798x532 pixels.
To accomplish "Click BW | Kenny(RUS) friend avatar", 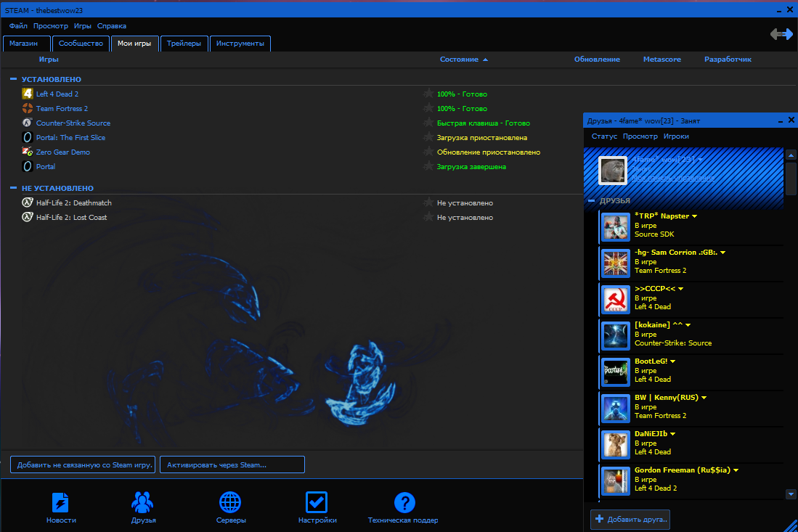I will 615,408.
